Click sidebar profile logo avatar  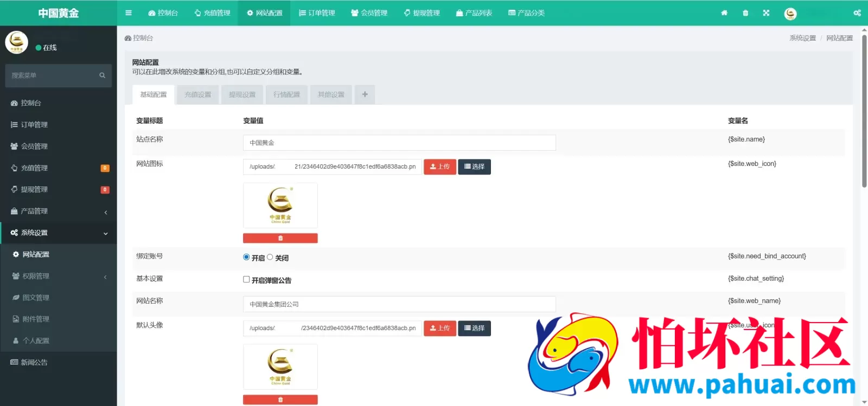(17, 42)
